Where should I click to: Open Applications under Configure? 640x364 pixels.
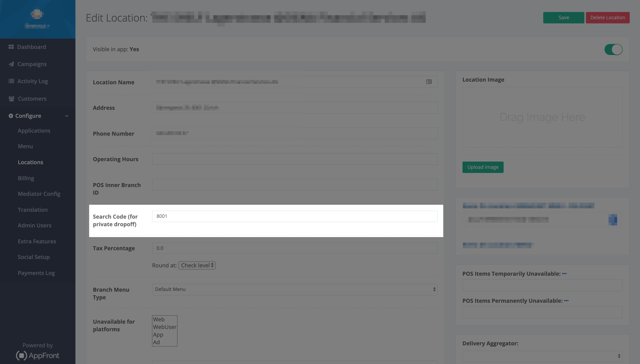34,131
